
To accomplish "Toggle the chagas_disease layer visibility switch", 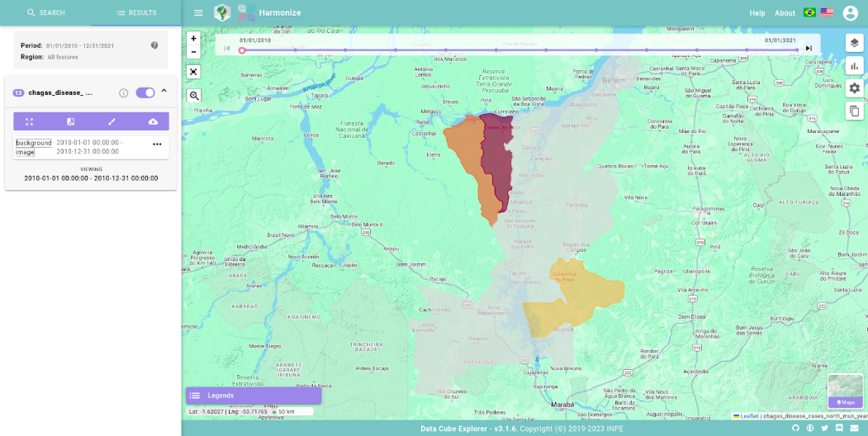I will 145,92.
